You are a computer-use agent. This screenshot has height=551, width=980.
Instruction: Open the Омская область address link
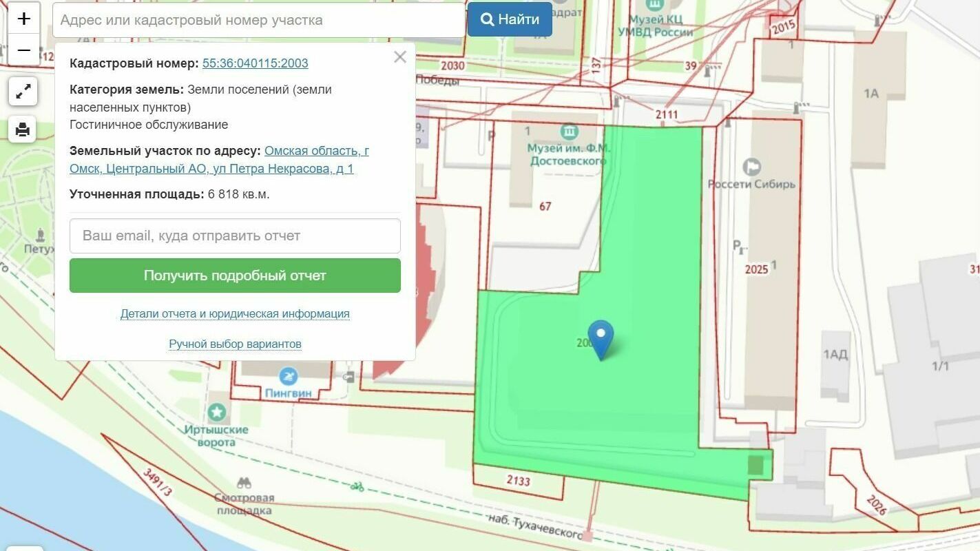coord(316,151)
